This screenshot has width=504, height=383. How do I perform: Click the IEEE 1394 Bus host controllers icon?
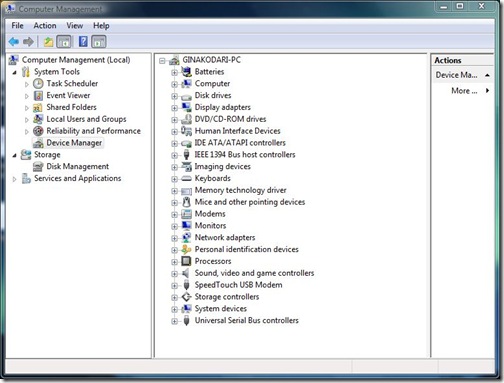[186, 154]
